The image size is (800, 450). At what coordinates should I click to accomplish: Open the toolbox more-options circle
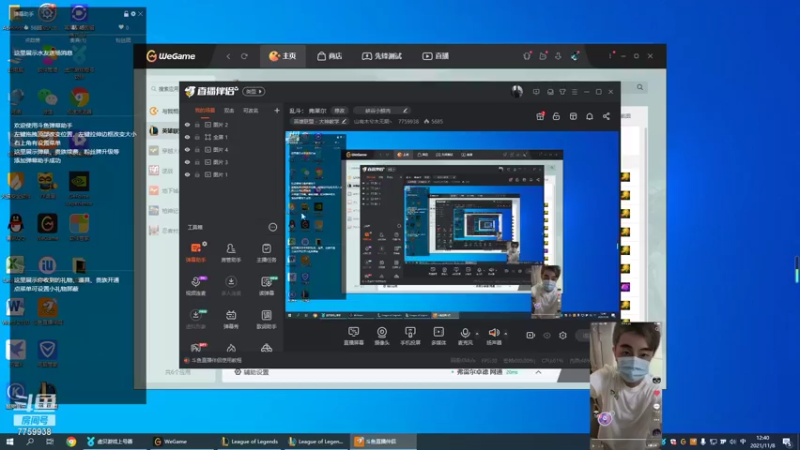[272, 227]
